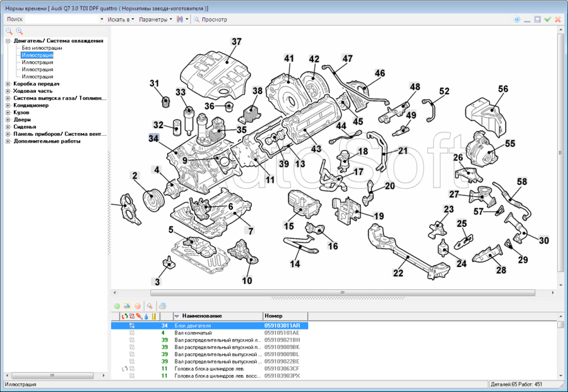Click the Деталей:65 Работ: 451 status text
Screen dimensions: 568x392
click(x=516, y=384)
